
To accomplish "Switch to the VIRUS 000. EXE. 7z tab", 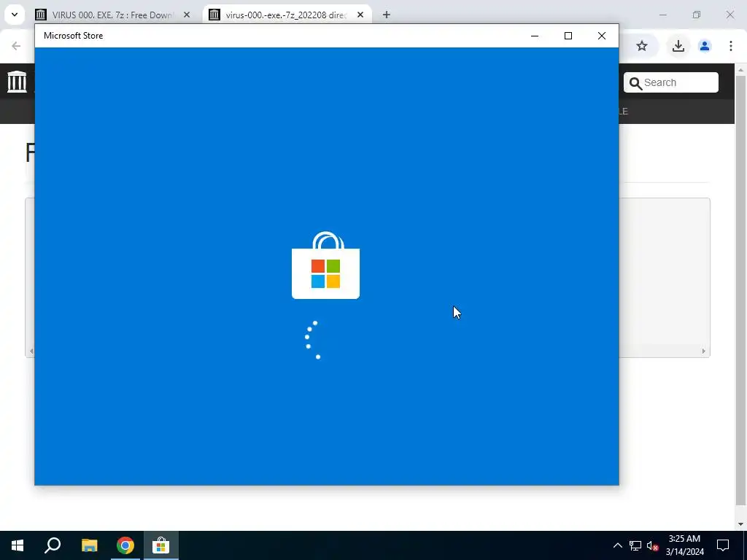I will [x=112, y=15].
